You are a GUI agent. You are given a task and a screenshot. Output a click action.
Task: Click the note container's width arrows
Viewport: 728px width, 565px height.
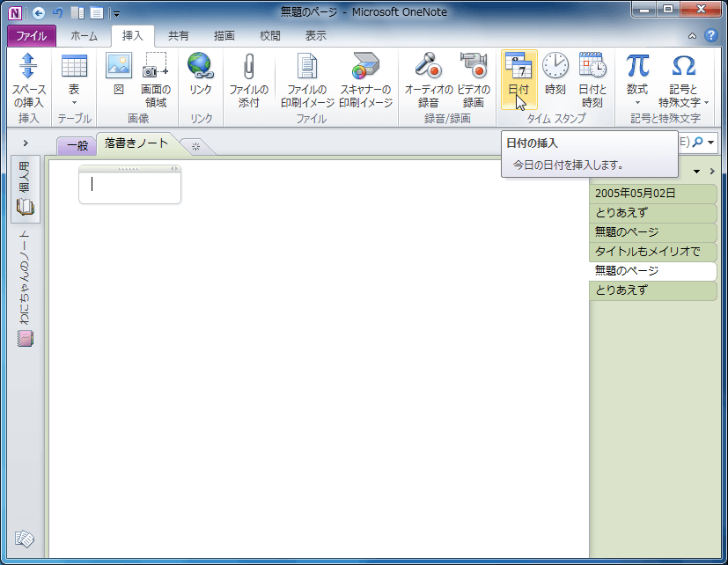click(x=174, y=168)
